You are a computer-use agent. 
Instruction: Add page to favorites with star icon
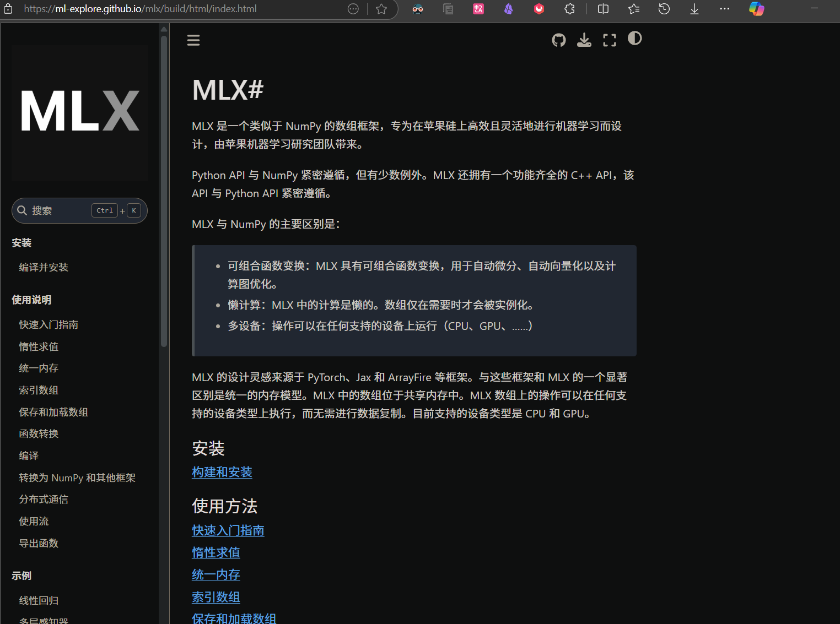tap(381, 9)
